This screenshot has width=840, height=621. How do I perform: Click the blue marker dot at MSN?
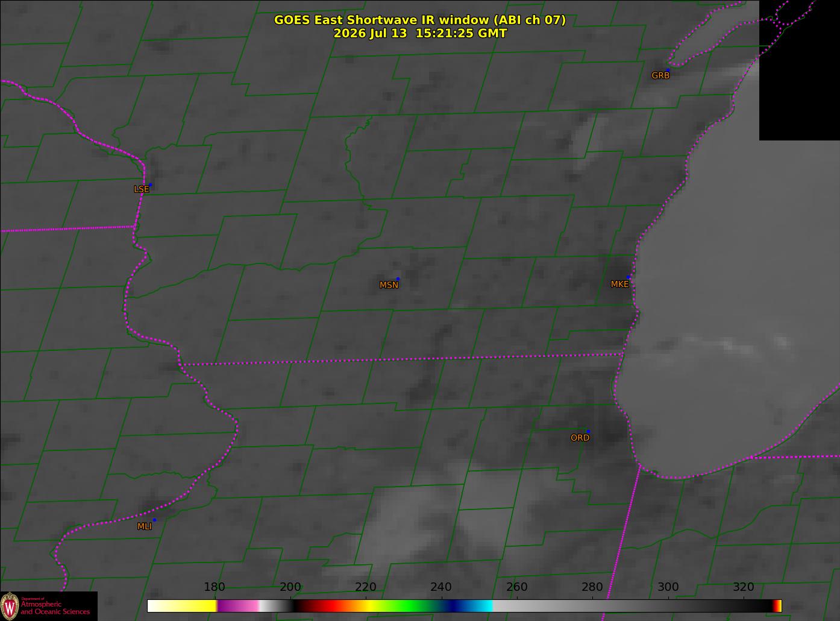pyautogui.click(x=398, y=279)
